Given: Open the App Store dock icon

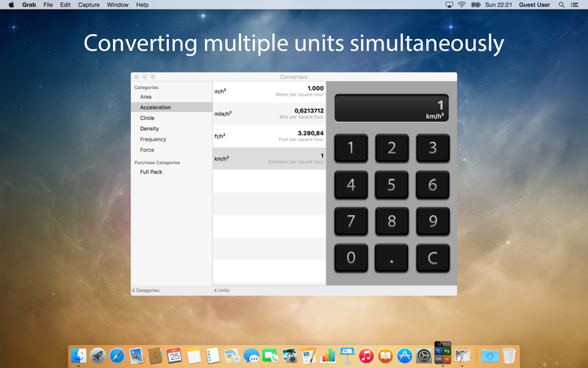Looking at the screenshot, I should click(x=405, y=355).
